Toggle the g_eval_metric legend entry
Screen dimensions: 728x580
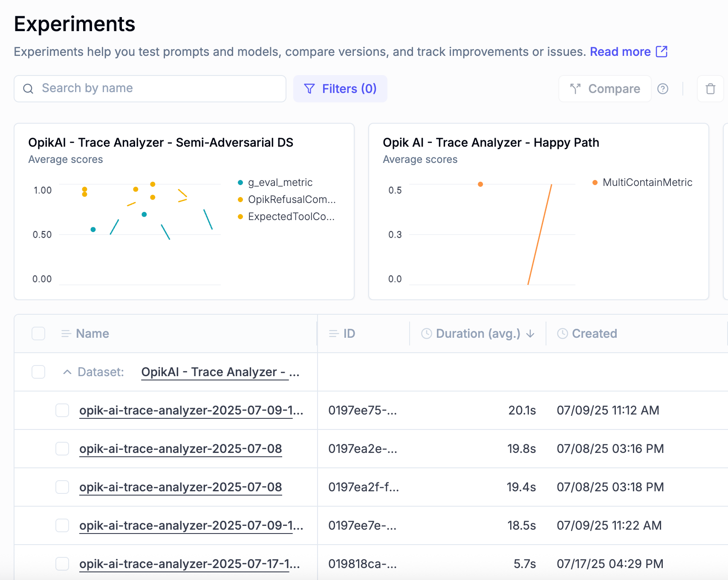click(x=280, y=182)
